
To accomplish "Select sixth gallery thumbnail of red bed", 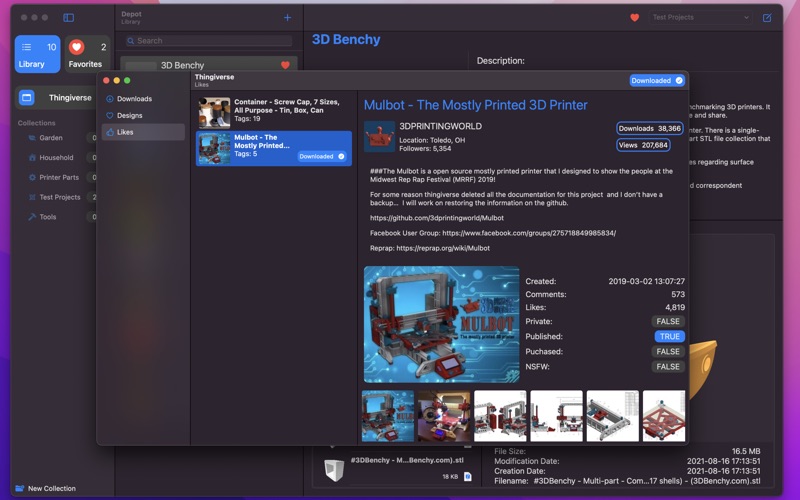I will tap(664, 416).
